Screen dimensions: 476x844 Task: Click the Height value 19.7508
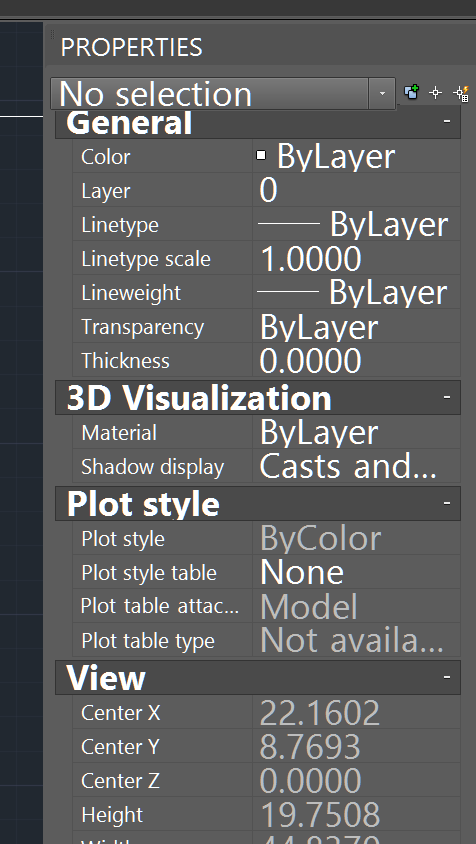356,814
